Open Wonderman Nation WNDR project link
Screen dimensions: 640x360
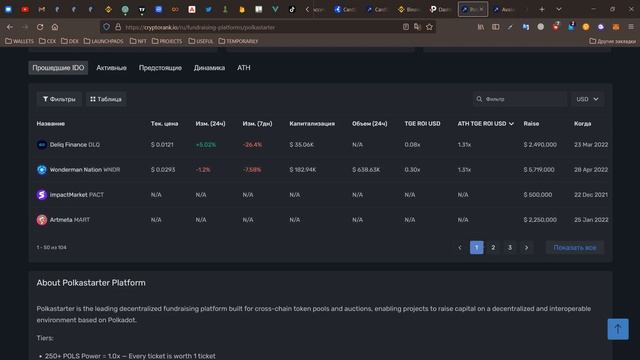point(85,169)
